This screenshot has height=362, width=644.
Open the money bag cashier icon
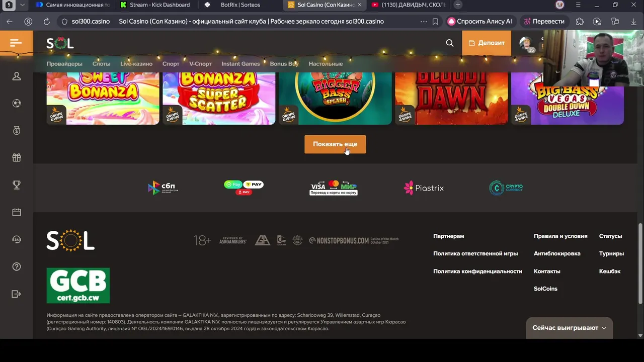[x=17, y=131]
